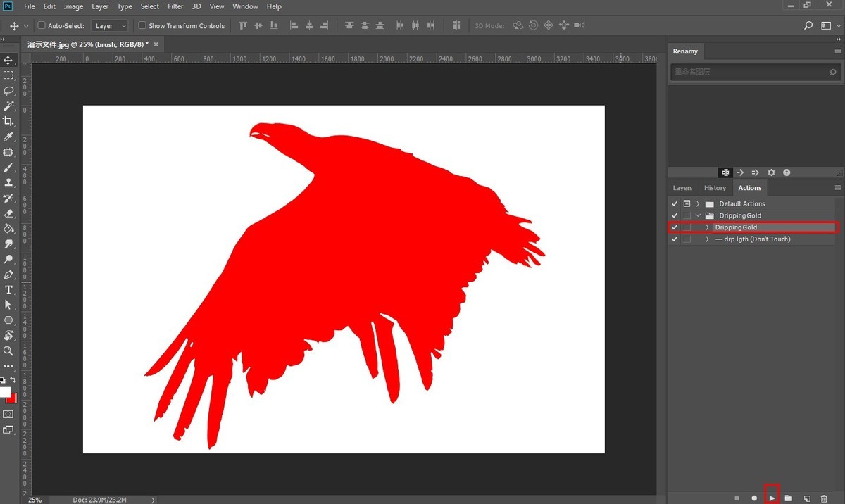Click the red background color swatch
845x504 pixels.
tap(12, 398)
